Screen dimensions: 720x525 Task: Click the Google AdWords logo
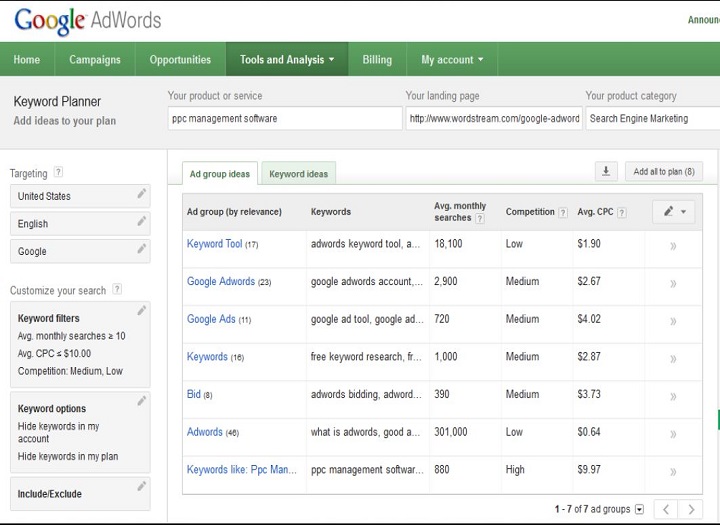tap(88, 21)
